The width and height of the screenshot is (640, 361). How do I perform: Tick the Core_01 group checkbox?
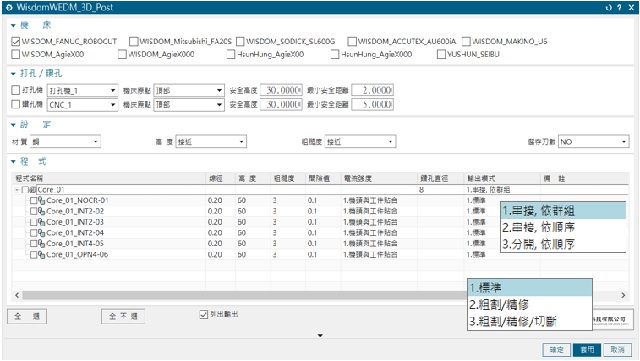25,190
